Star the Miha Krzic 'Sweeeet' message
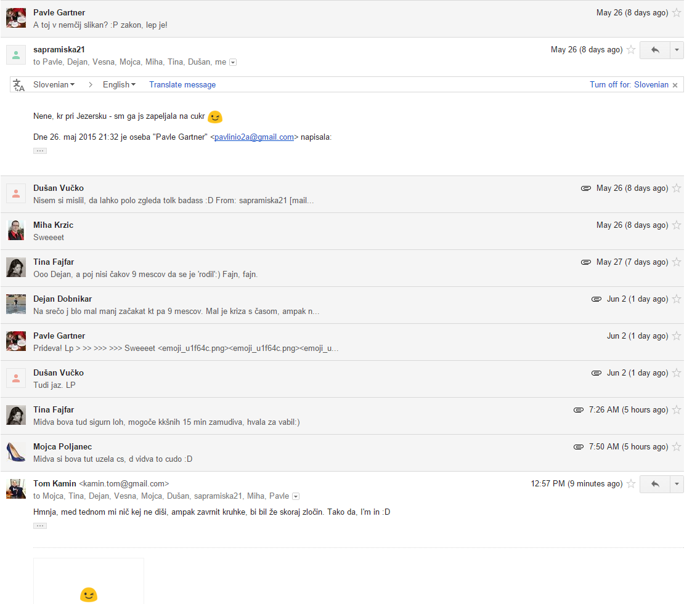The width and height of the screenshot is (700, 604). (x=677, y=225)
